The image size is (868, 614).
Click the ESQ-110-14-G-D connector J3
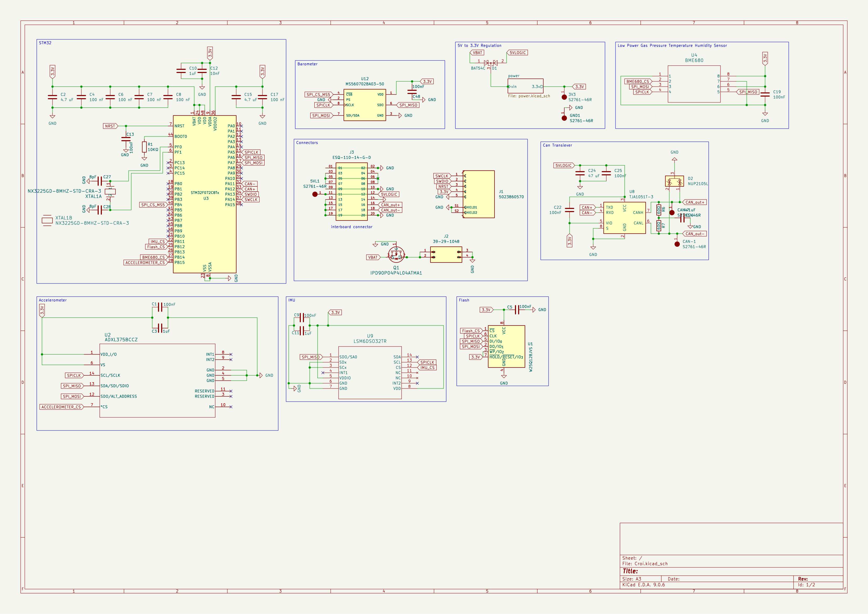point(352,191)
